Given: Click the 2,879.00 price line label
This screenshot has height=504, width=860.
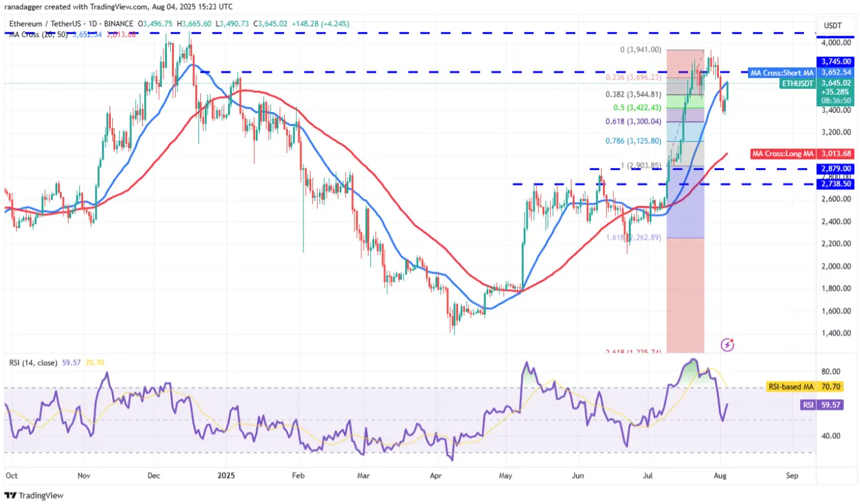Looking at the screenshot, I should pos(836,169).
